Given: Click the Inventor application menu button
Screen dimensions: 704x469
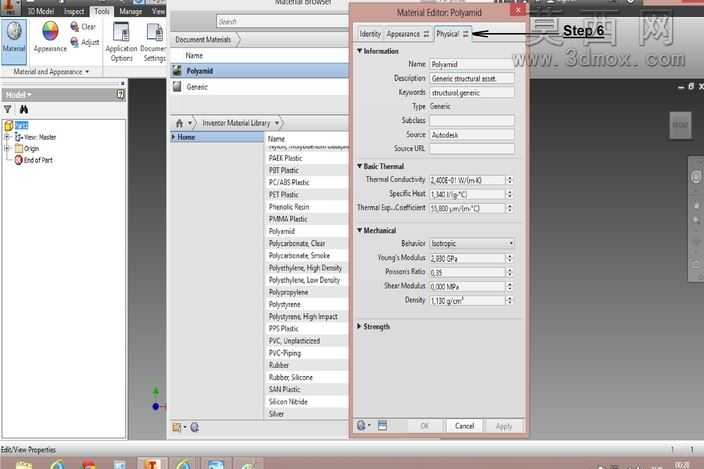Looking at the screenshot, I should [x=10, y=8].
